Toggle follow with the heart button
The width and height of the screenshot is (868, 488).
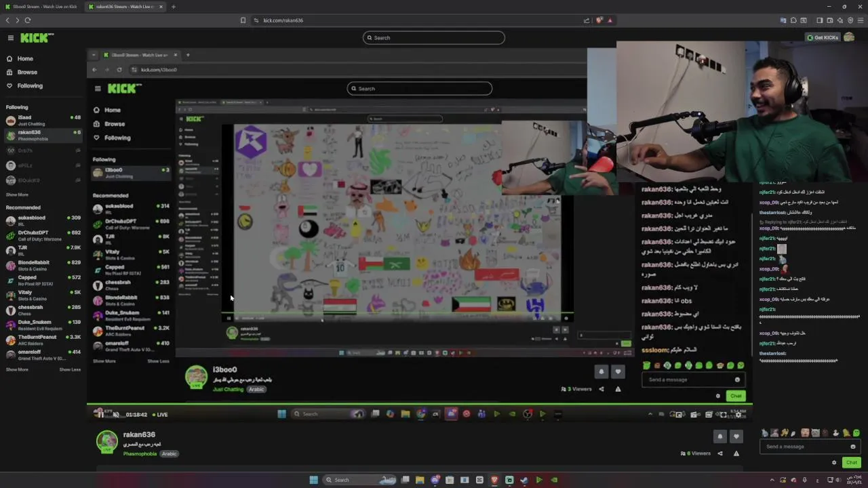[x=736, y=436]
